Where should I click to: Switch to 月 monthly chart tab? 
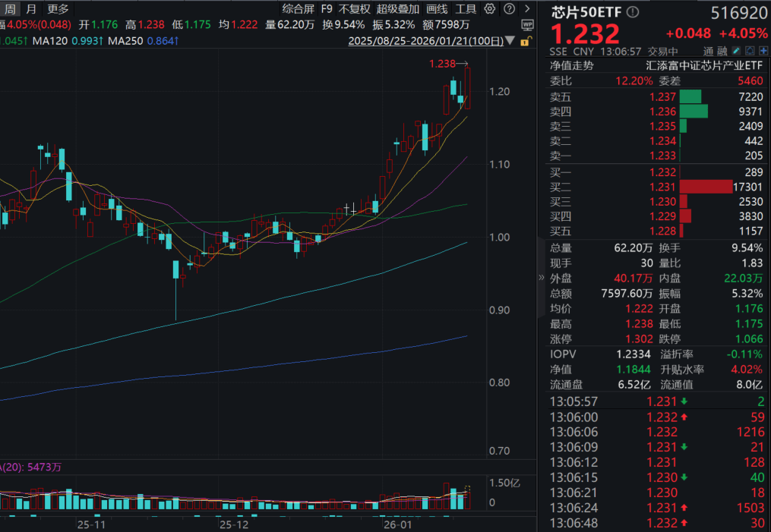point(30,9)
